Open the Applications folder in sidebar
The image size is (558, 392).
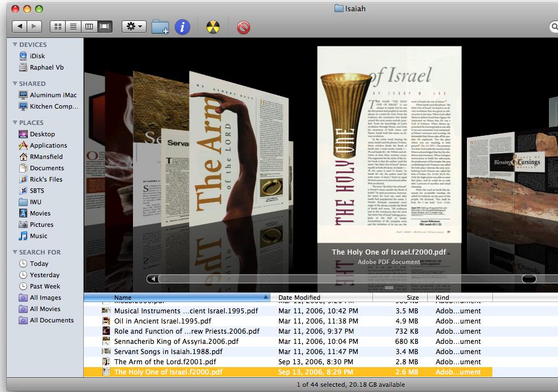pos(48,145)
